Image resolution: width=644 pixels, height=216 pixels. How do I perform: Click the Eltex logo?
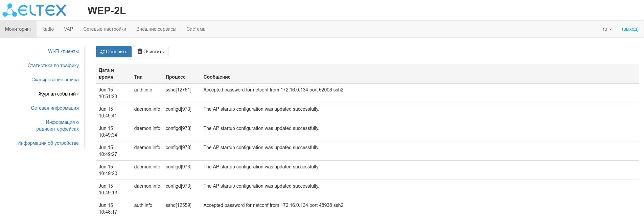(x=34, y=10)
